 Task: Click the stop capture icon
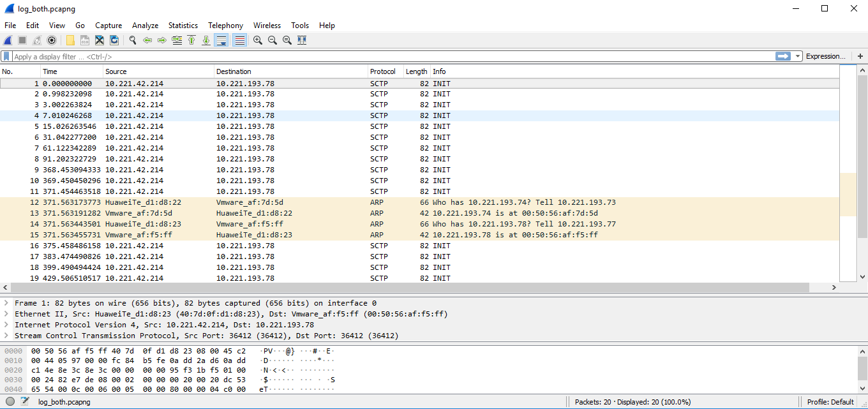point(21,40)
